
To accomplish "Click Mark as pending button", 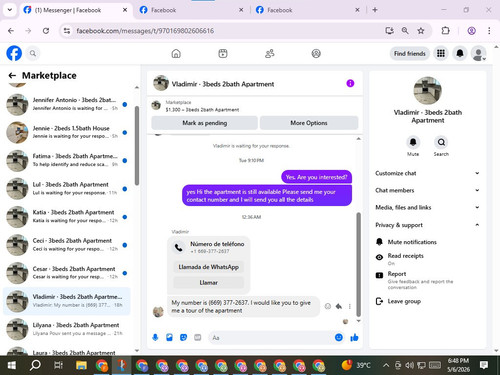I will pos(204,123).
